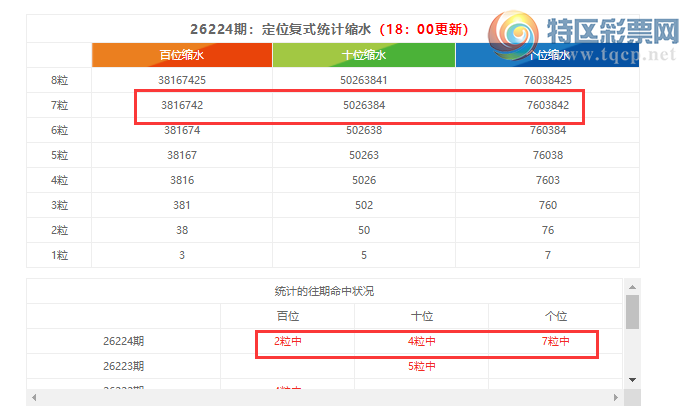Click the cell with value 3816742
Image resolution: width=689 pixels, height=418 pixels.
pyautogui.click(x=182, y=105)
